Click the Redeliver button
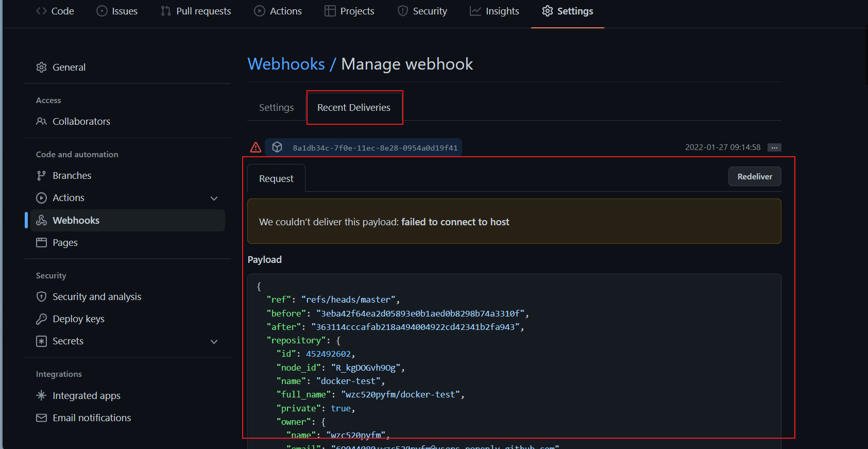868x449 pixels. (755, 176)
